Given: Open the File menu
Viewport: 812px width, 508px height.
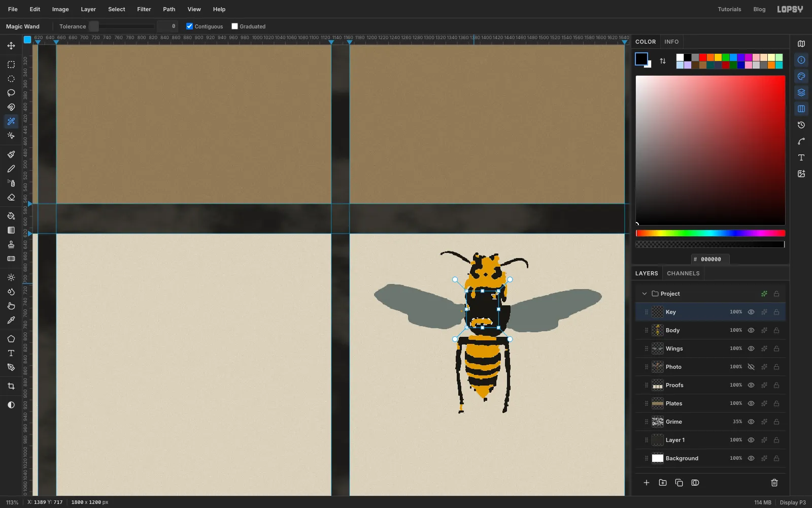Looking at the screenshot, I should [13, 9].
